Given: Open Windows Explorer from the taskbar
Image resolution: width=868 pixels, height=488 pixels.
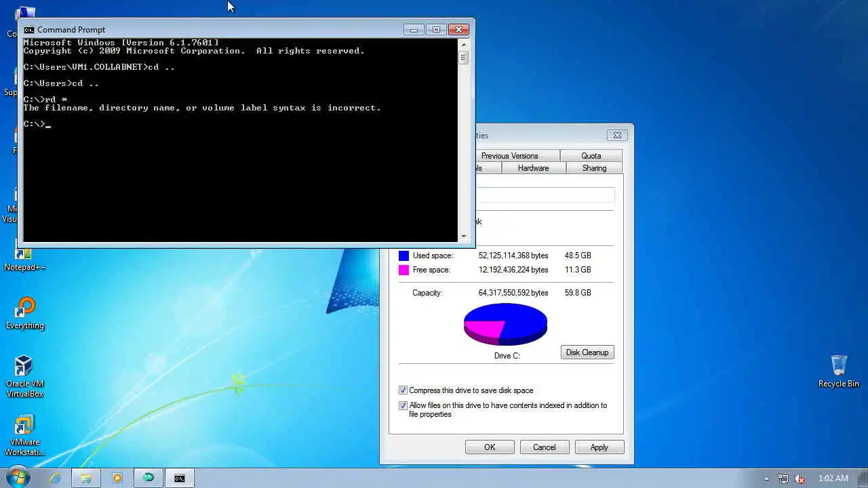Looking at the screenshot, I should pyautogui.click(x=86, y=478).
